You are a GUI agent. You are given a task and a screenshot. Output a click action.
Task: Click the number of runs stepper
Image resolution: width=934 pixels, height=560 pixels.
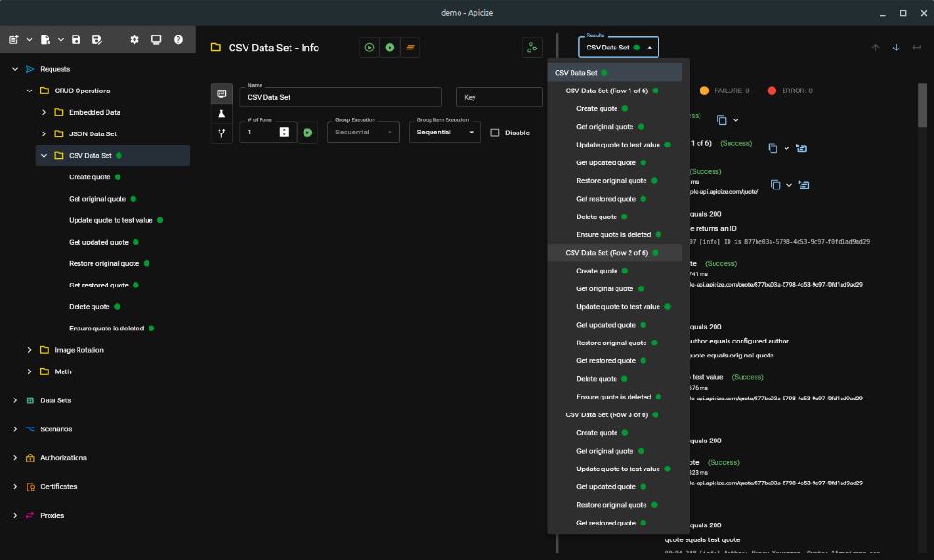(x=284, y=133)
